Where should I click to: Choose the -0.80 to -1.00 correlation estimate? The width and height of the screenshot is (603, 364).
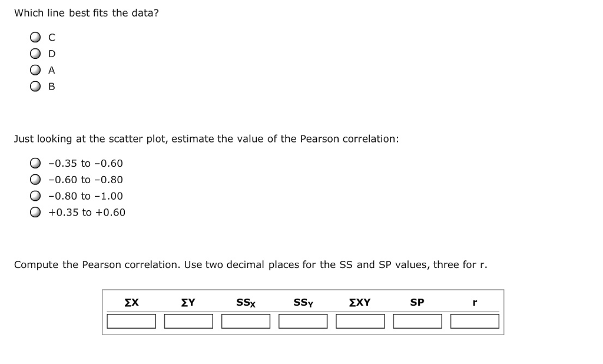(x=35, y=196)
